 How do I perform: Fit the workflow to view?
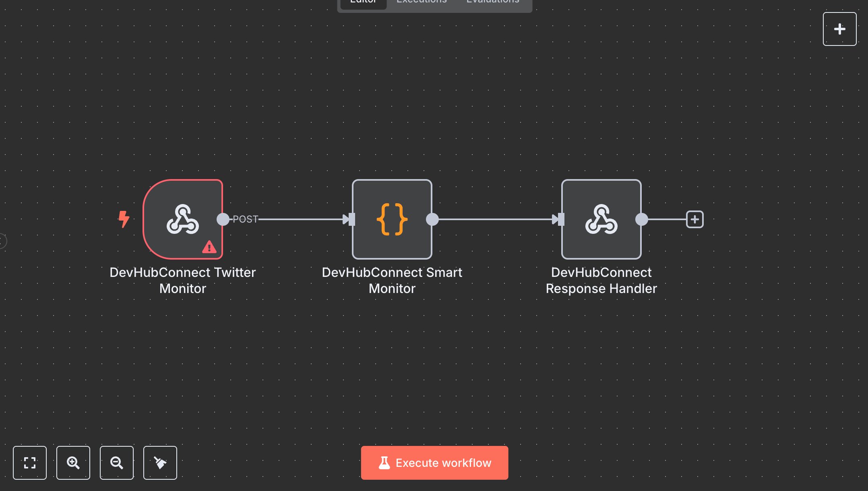pos(30,463)
